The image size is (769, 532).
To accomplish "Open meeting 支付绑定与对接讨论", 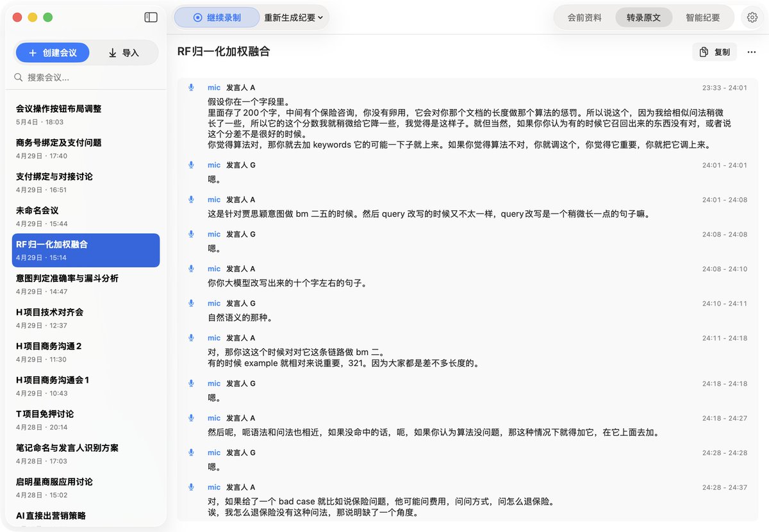I will tap(86, 183).
